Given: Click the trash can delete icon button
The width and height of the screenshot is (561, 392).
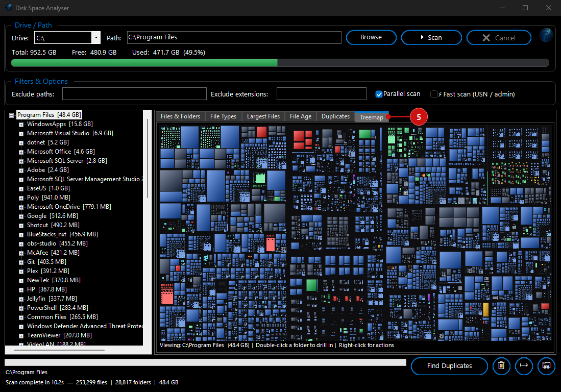Looking at the screenshot, I should pos(501,366).
